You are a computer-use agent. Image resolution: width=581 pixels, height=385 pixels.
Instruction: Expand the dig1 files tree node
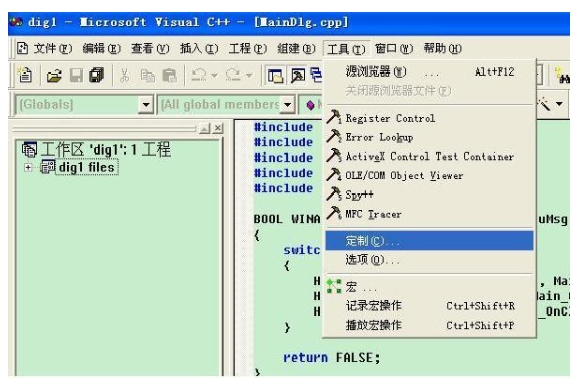(28, 167)
